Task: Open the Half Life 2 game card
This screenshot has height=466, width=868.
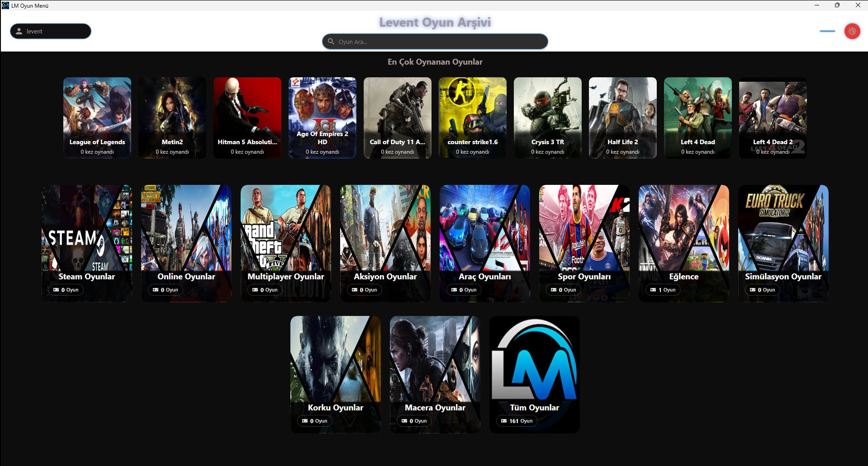Action: point(623,118)
